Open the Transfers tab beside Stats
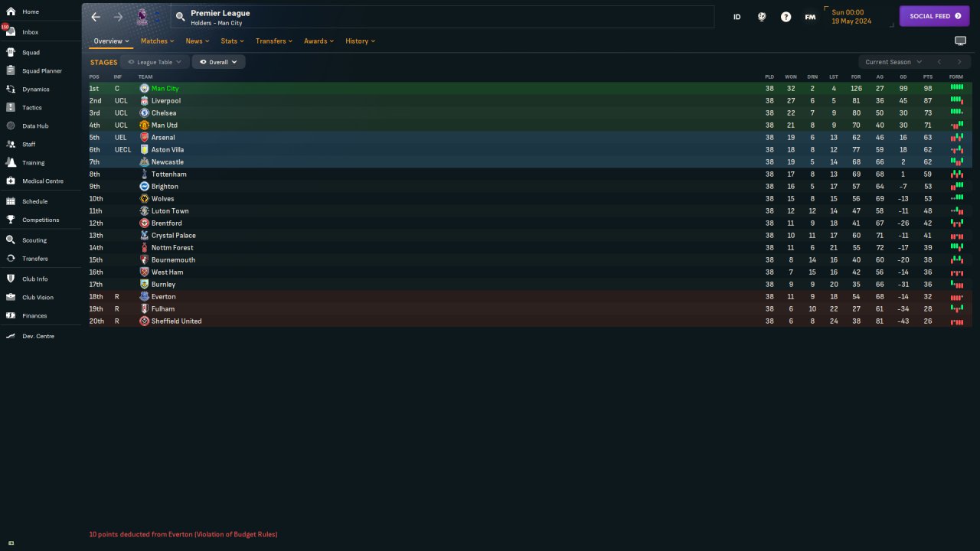The width and height of the screenshot is (980, 551). pyautogui.click(x=274, y=41)
